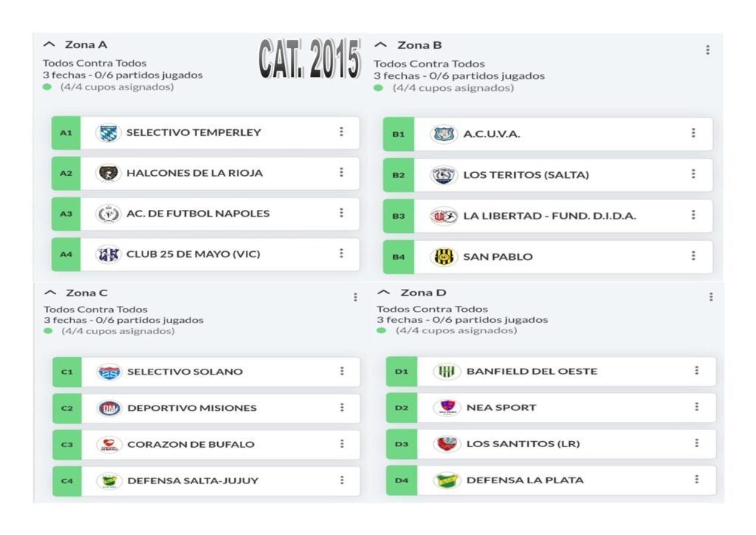
Task: Click the Corazon de Bufalo logo
Action: pyautogui.click(x=109, y=444)
